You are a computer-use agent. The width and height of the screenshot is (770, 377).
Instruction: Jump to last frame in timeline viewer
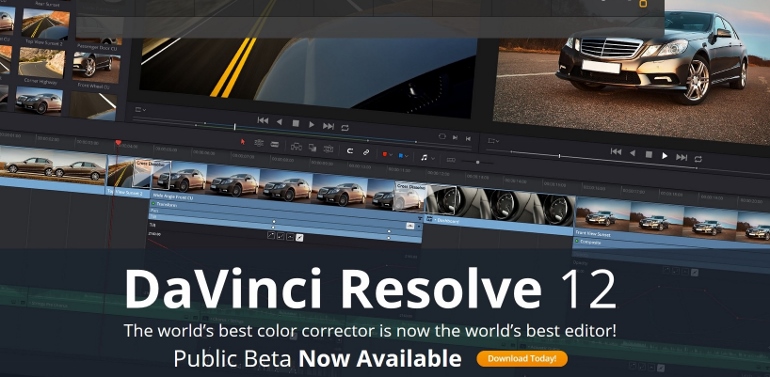(x=681, y=158)
